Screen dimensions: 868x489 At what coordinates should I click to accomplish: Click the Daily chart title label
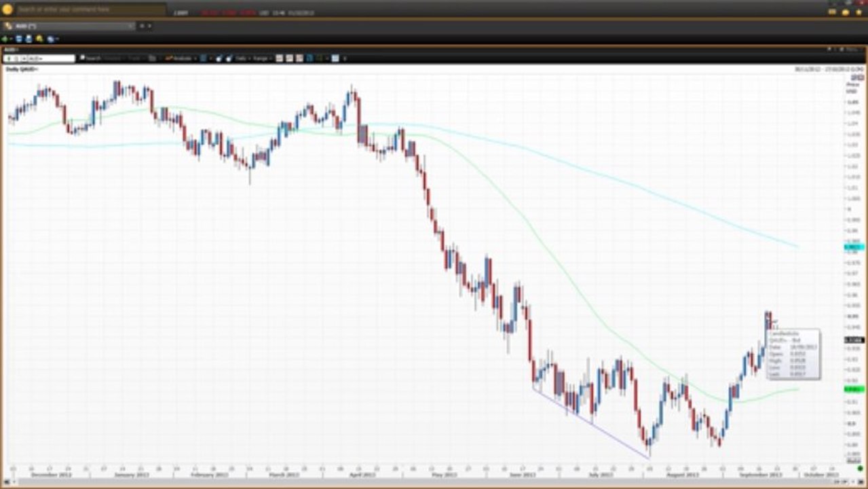tap(22, 69)
